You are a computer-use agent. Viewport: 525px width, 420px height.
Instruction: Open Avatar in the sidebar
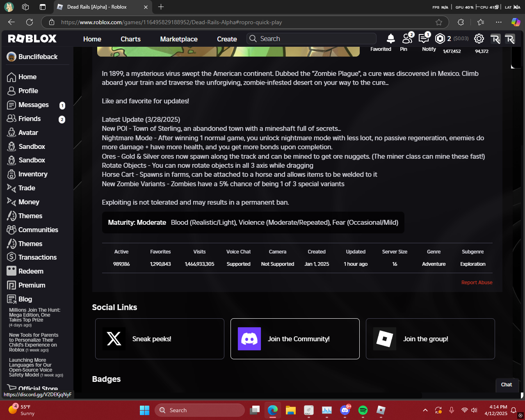28,132
